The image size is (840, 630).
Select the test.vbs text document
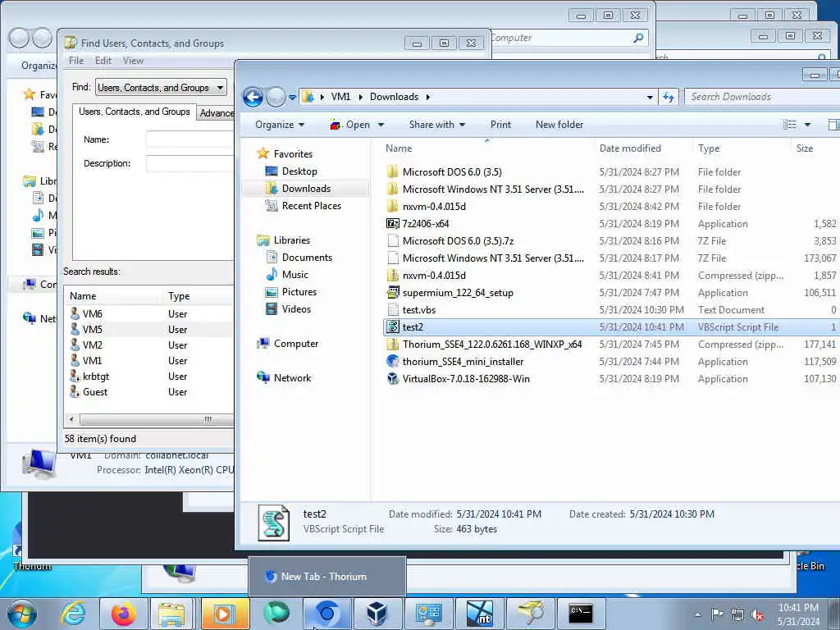[419, 310]
